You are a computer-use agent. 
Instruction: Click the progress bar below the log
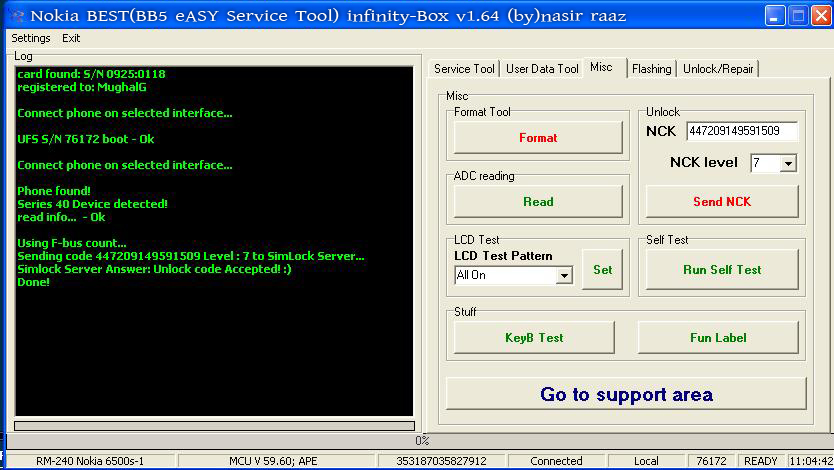pyautogui.click(x=214, y=426)
